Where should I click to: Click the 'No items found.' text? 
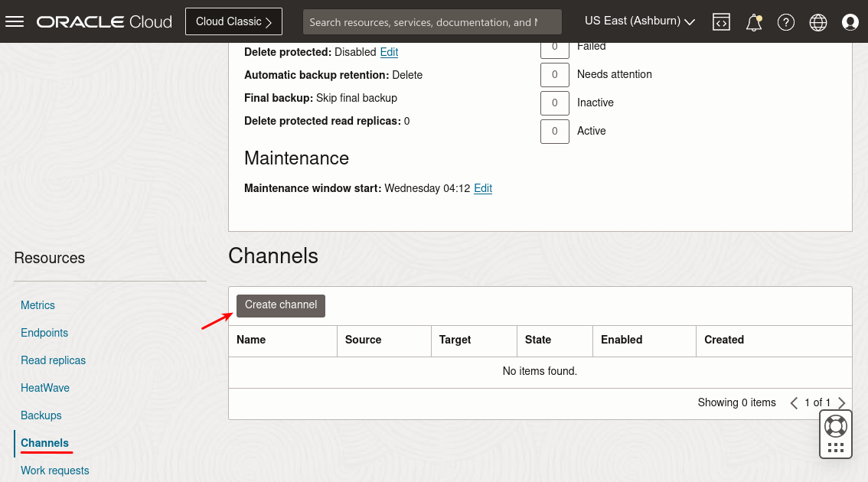click(x=540, y=371)
